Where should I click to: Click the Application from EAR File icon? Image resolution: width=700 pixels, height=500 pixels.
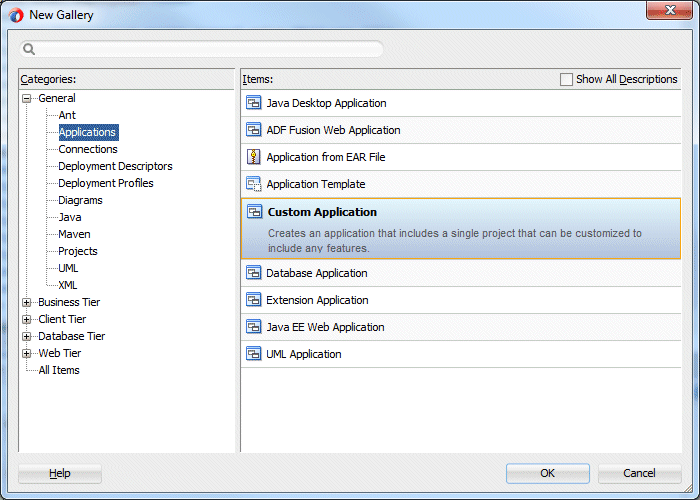coord(254,157)
